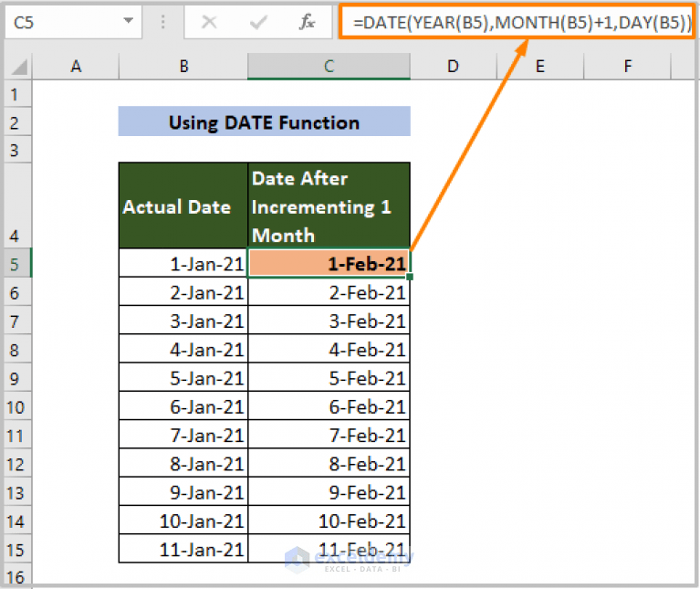Image resolution: width=700 pixels, height=589 pixels.
Task: Select cell with 10-Feb-21
Action: (x=329, y=521)
